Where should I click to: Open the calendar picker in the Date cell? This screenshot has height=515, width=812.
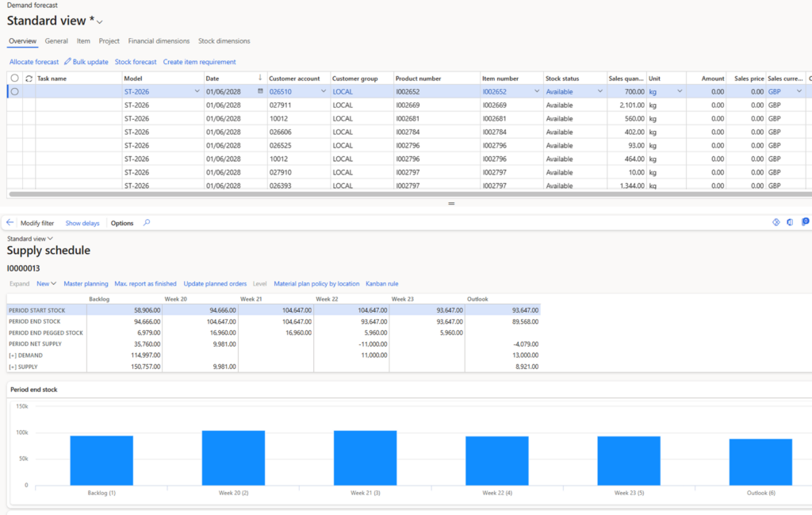(x=260, y=91)
